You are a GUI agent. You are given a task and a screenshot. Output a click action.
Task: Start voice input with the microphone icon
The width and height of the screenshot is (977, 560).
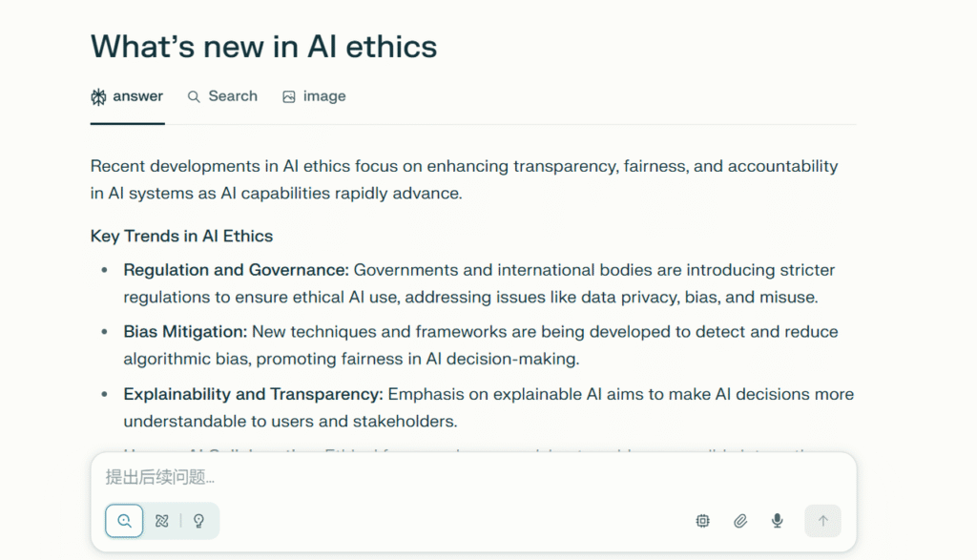[x=778, y=521]
